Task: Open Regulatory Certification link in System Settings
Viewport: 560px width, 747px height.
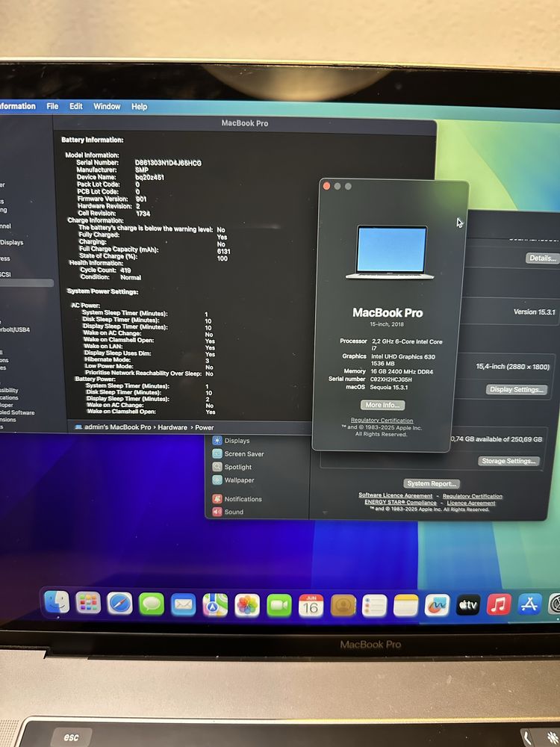Action: pyautogui.click(x=473, y=496)
